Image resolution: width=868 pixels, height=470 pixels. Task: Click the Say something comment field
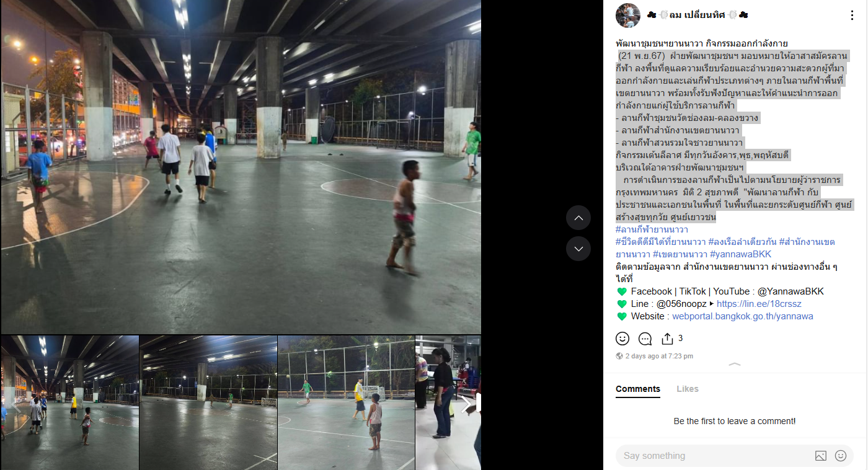coord(713,456)
